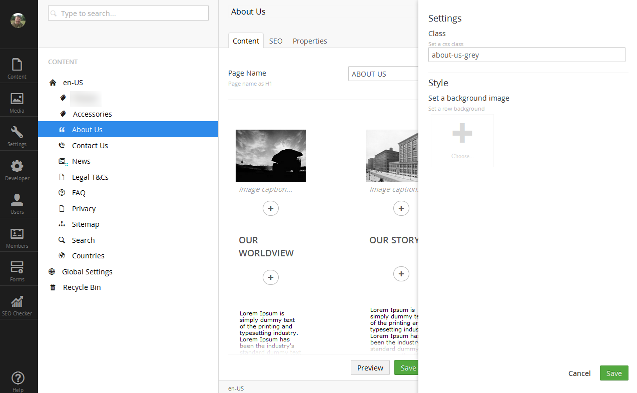Switch to the Content tab
The height and width of the screenshot is (393, 637).
246,41
